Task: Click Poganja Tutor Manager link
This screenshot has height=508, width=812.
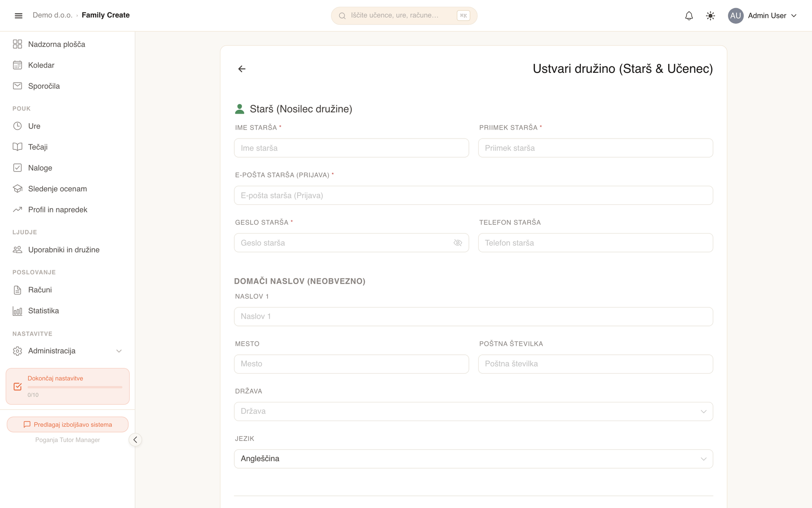Action: pos(67,440)
